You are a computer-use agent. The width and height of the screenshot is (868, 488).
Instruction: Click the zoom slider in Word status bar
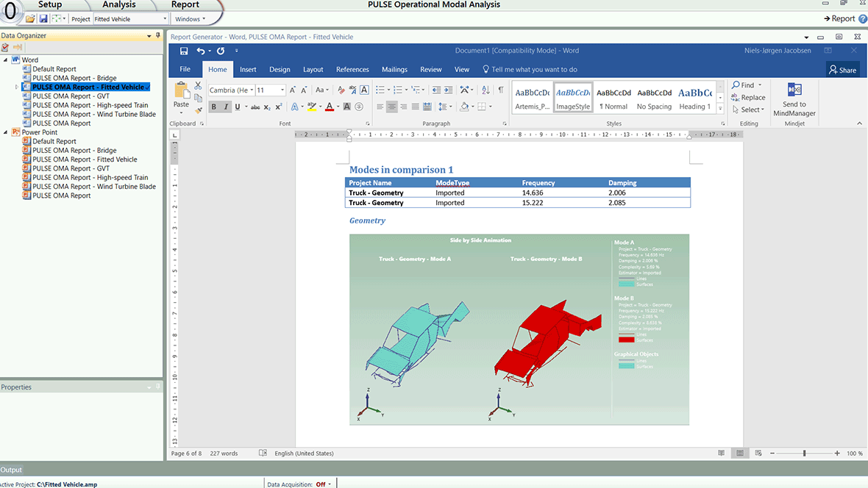804,453
